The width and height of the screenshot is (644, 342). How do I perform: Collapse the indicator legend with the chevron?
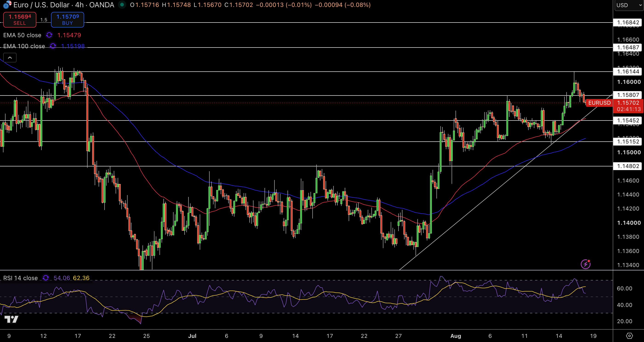pos(10,58)
